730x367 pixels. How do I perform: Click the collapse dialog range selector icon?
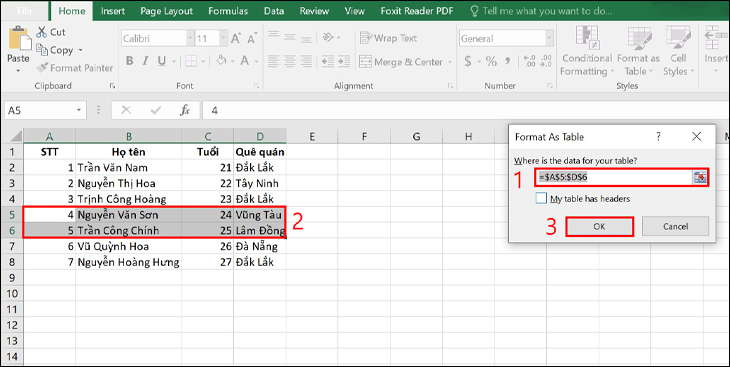coord(700,177)
